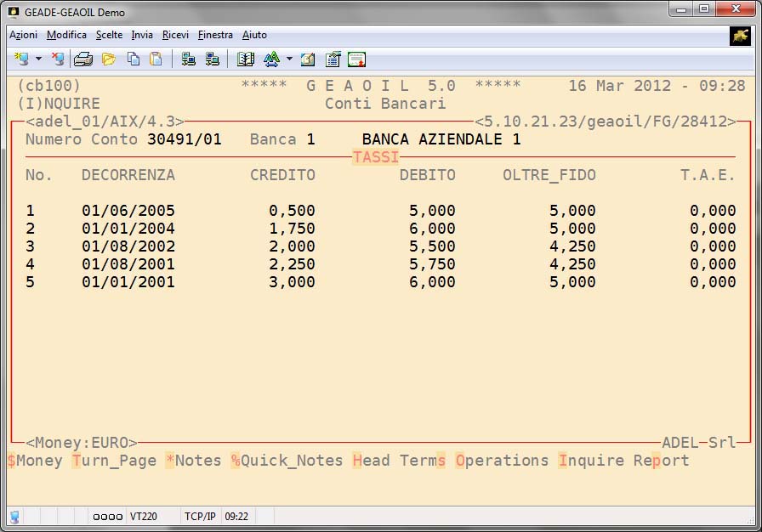
Task: Click the new connection toolbar icon
Action: pos(21,59)
